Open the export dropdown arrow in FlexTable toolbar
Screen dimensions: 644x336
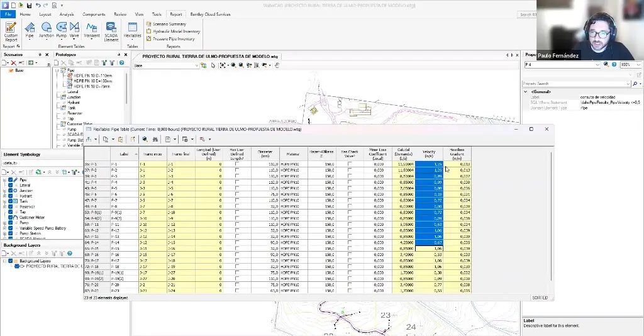click(96, 139)
